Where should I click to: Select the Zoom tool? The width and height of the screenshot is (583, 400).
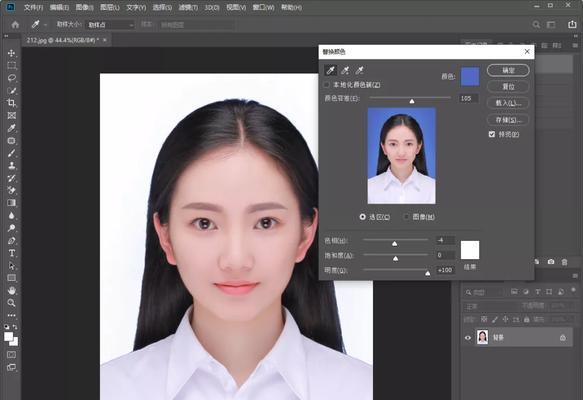[x=12, y=303]
